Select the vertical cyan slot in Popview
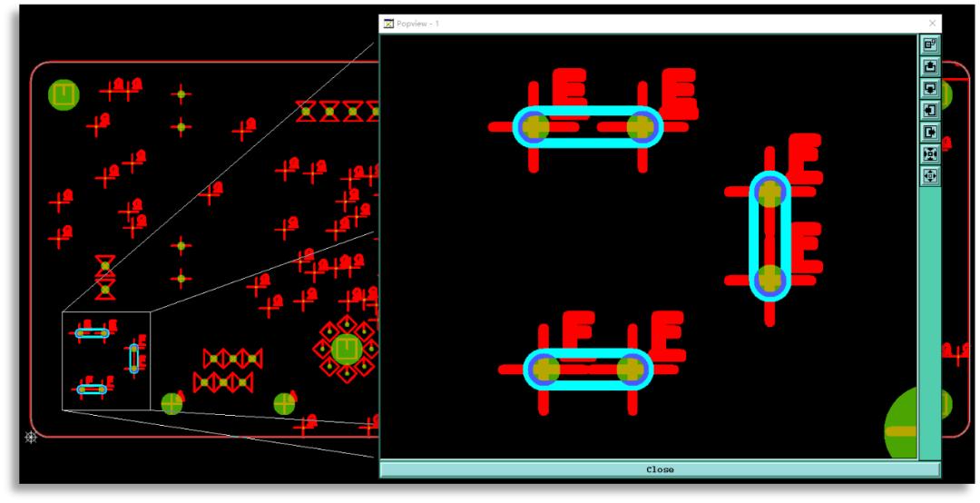Image resolution: width=980 pixels, height=503 pixels. pyautogui.click(x=770, y=236)
